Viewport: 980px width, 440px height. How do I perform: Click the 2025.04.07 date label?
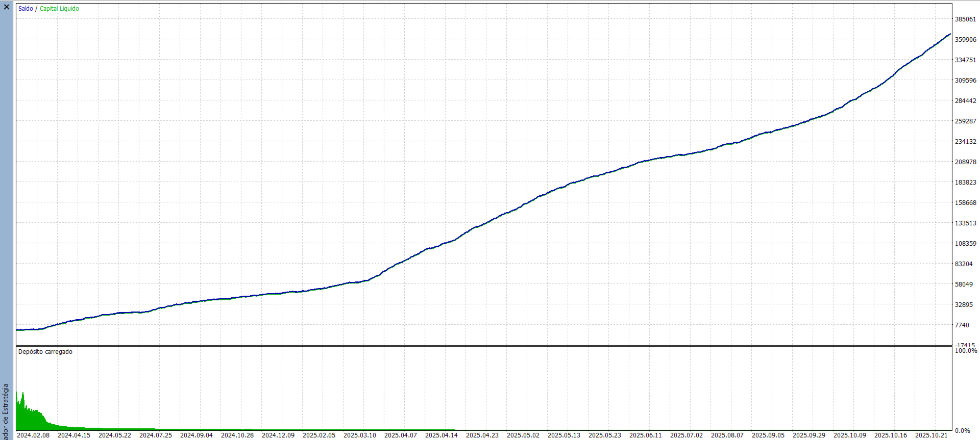point(401,435)
